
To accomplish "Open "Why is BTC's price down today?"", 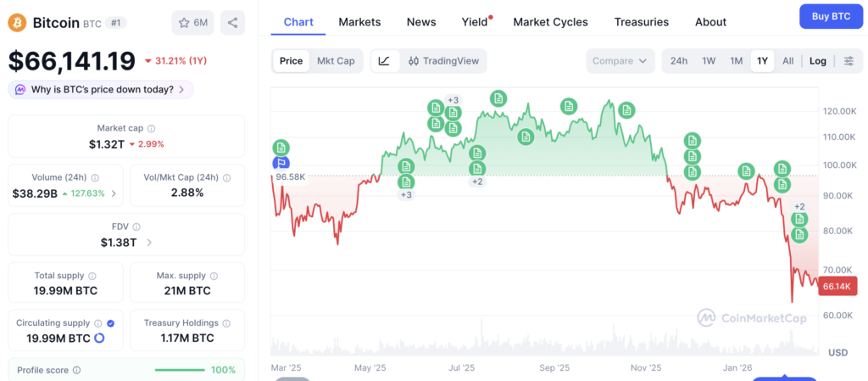I will (102, 89).
